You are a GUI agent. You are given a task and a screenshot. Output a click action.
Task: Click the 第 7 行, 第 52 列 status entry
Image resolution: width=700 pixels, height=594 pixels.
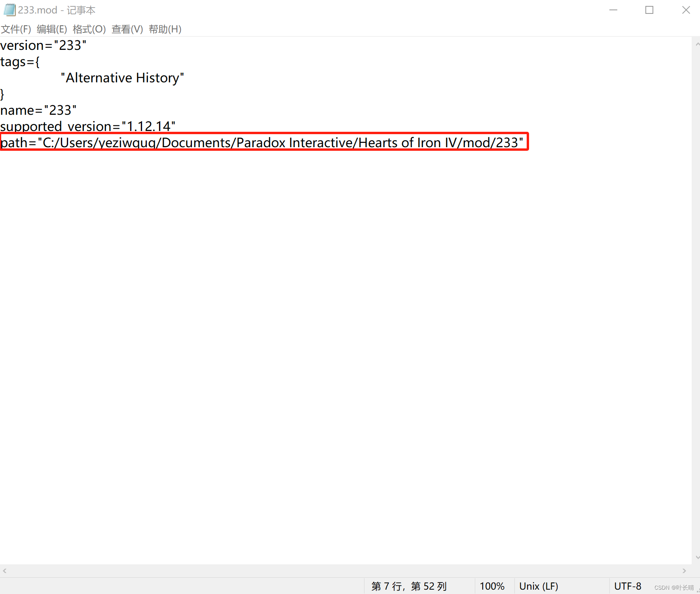click(x=409, y=586)
